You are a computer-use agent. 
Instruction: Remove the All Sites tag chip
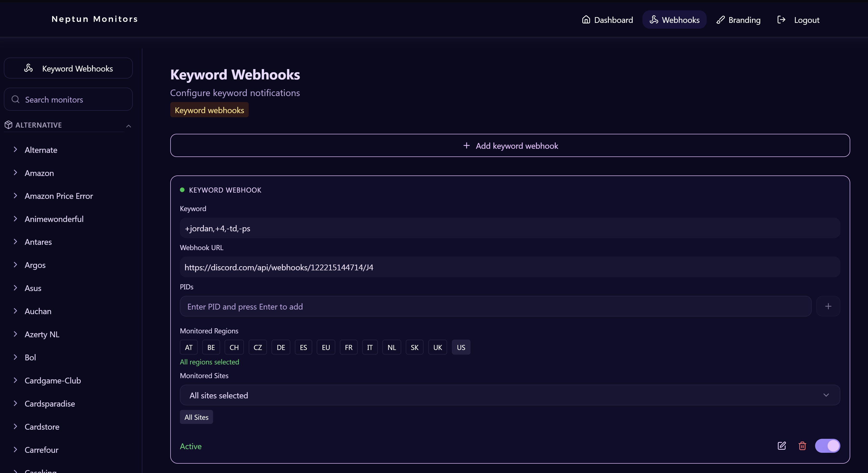point(196,417)
